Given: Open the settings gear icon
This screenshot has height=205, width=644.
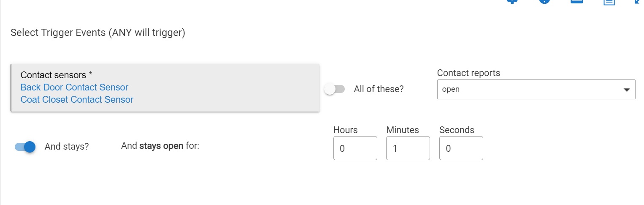Looking at the screenshot, I should coord(512,1).
